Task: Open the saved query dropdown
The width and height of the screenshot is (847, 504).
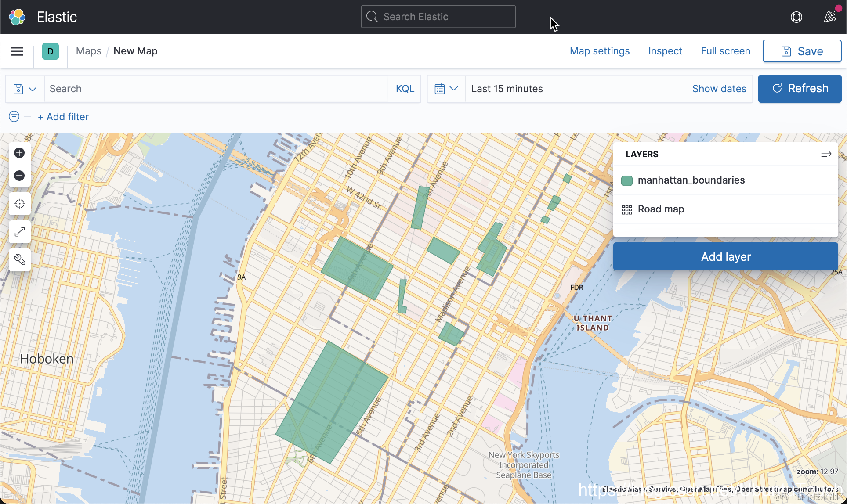Action: [25, 89]
